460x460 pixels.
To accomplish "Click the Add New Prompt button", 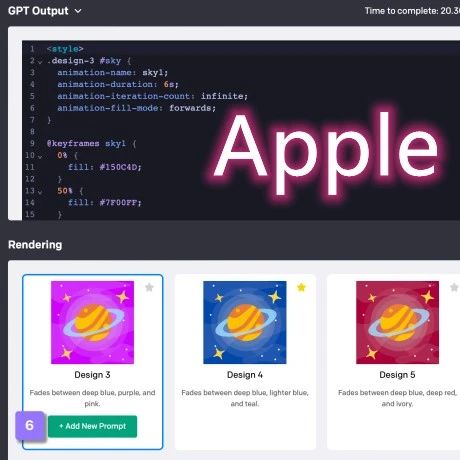I will point(92,426).
